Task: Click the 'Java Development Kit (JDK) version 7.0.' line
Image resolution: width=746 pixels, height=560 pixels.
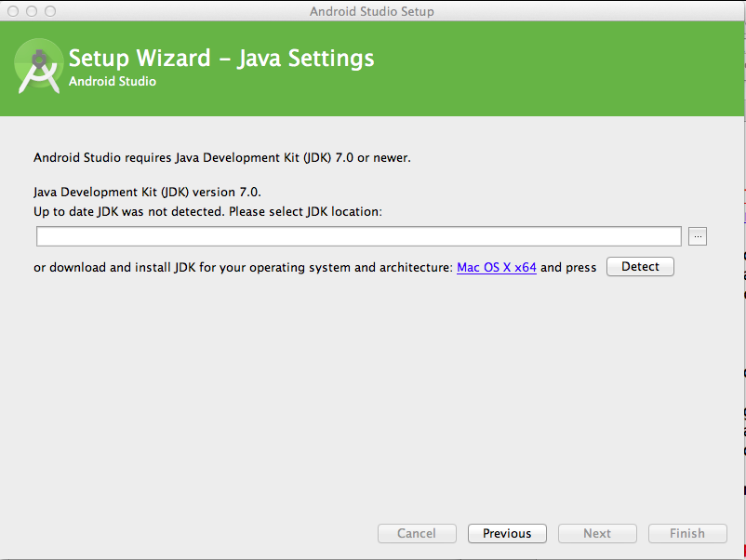Action: (148, 193)
